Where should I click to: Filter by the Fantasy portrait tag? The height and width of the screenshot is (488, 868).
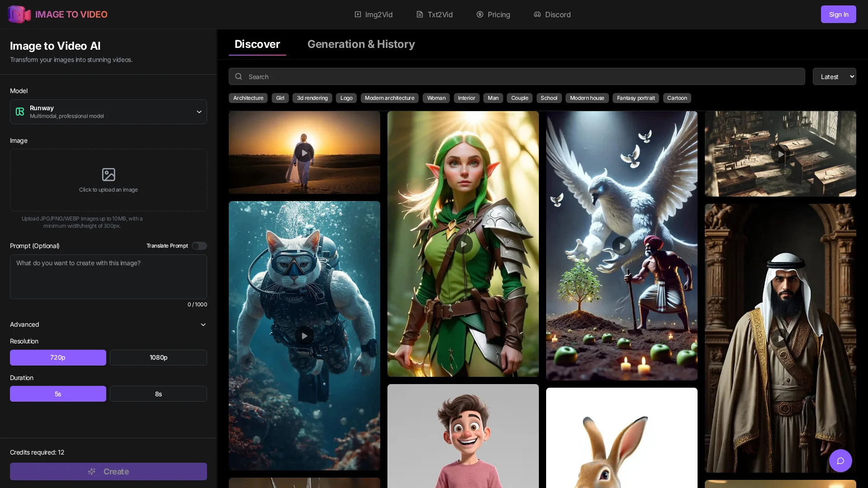[636, 98]
